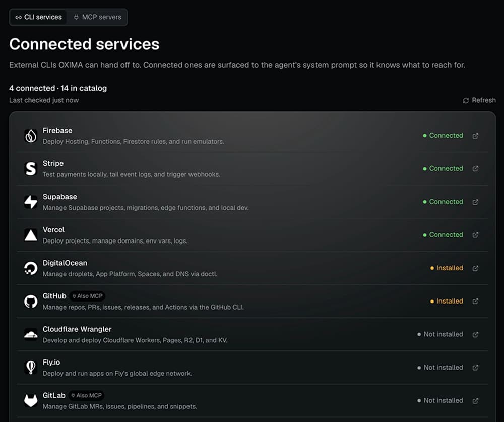The width and height of the screenshot is (504, 422).
Task: Select the Supabase service name
Action: coord(60,197)
